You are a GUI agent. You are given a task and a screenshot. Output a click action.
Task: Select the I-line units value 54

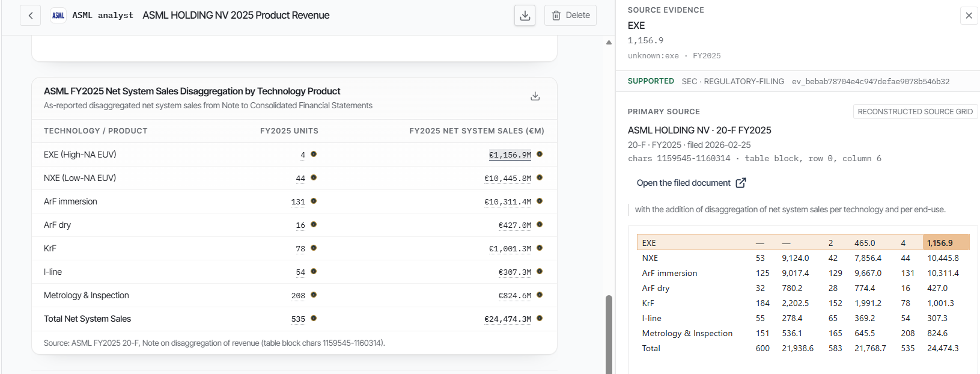pos(300,272)
